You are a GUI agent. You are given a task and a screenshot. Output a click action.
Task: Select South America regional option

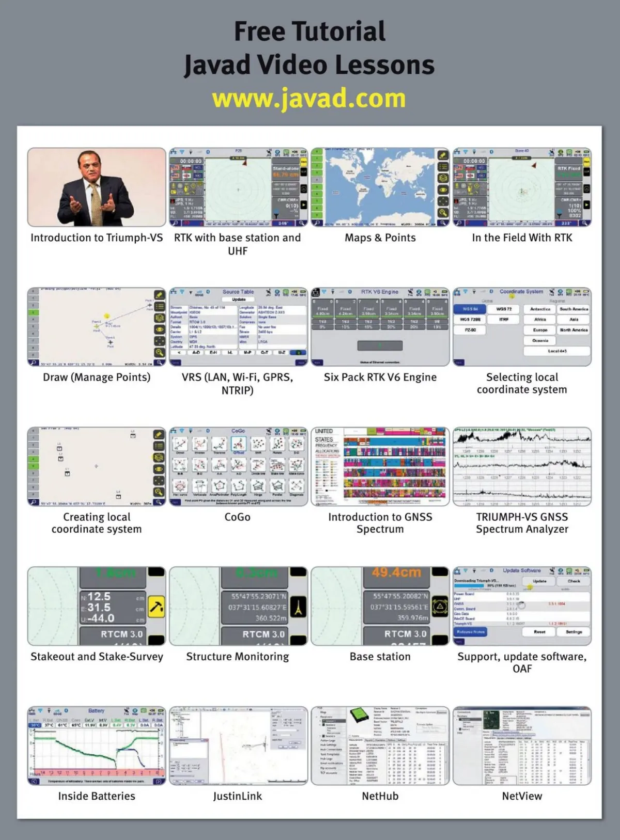pos(574,309)
